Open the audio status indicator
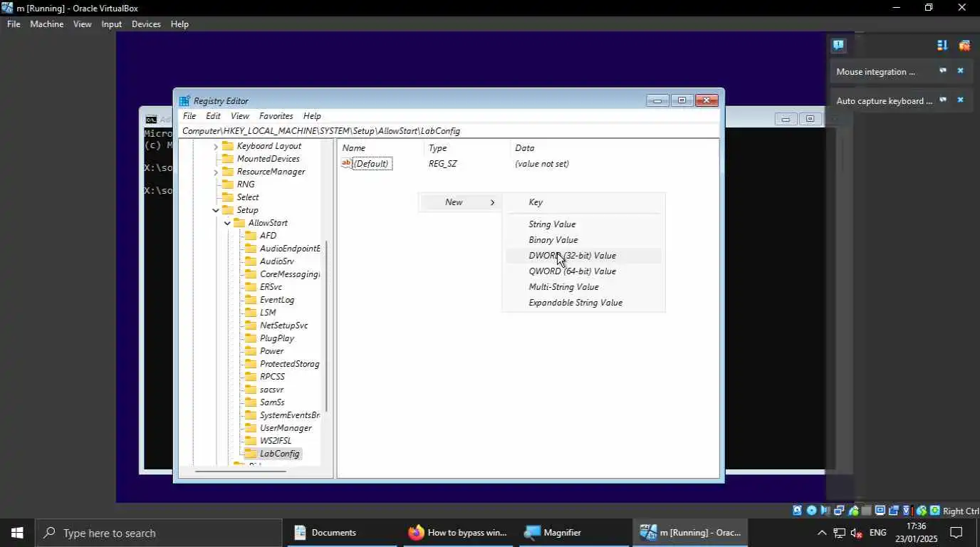This screenshot has width=980, height=547. 825,511
